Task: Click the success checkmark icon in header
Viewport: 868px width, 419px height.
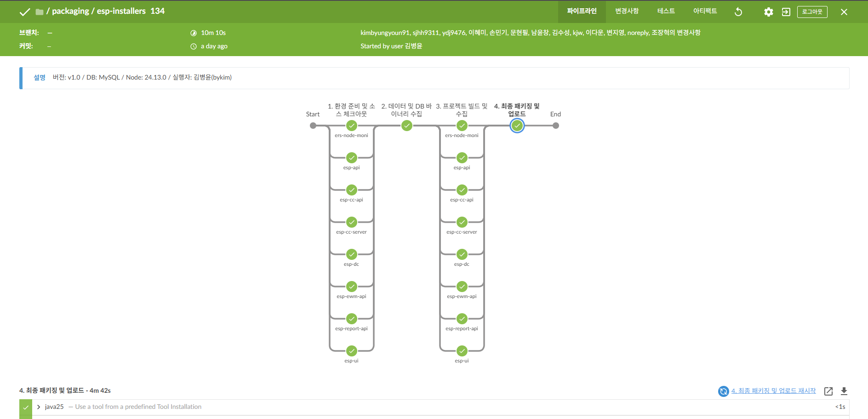Action: tap(25, 12)
